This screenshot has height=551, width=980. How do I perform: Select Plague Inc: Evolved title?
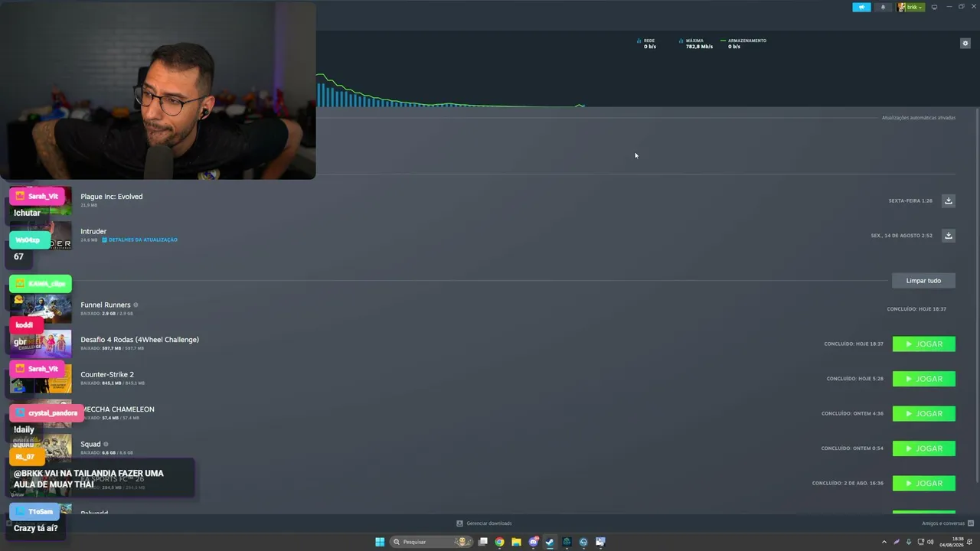point(112,197)
